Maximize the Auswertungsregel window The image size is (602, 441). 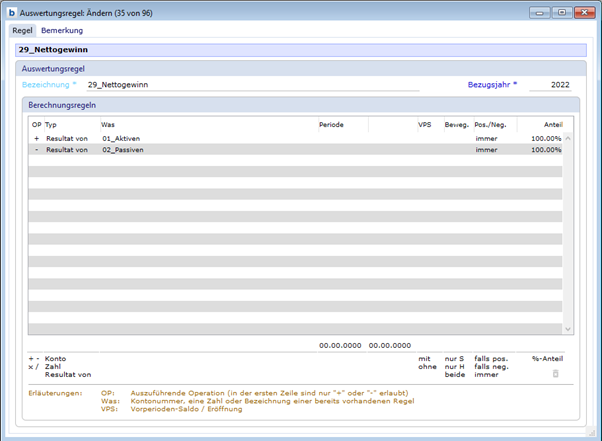561,12
